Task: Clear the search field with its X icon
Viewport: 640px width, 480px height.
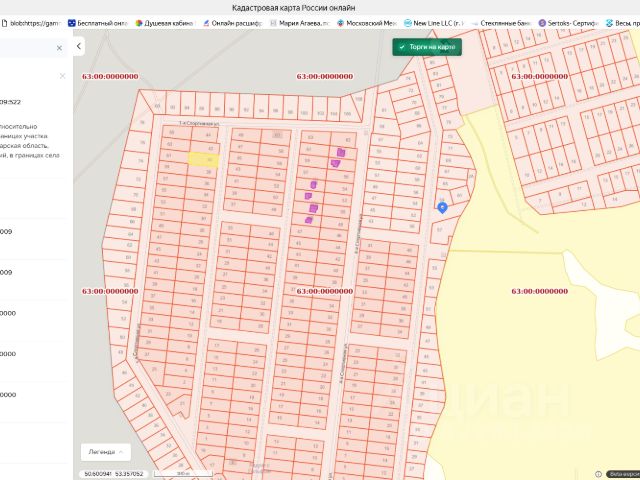Action: [59, 48]
